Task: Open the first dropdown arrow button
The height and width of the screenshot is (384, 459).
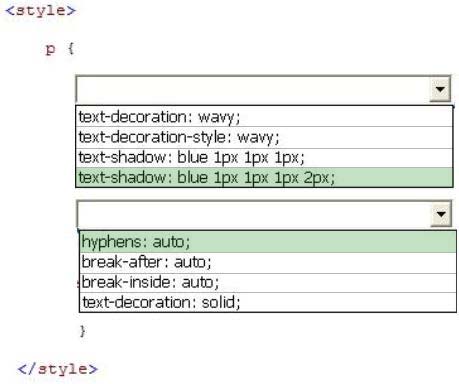Action: point(440,89)
